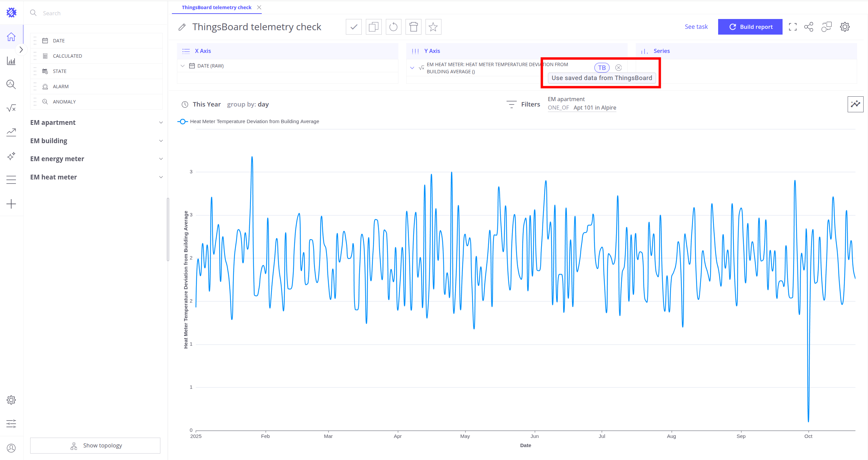Open the share icon in header

[809, 27]
